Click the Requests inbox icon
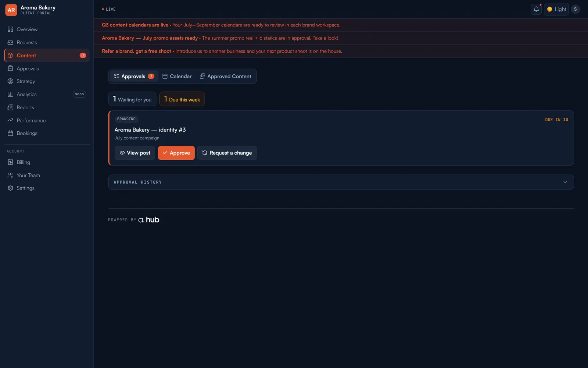This screenshot has width=588, height=368. [x=10, y=42]
